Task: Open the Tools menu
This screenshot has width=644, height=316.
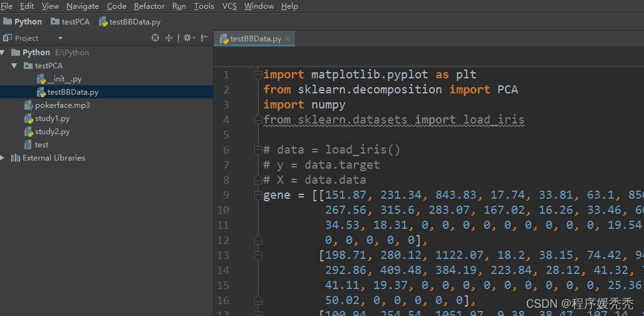Action: click(x=204, y=6)
